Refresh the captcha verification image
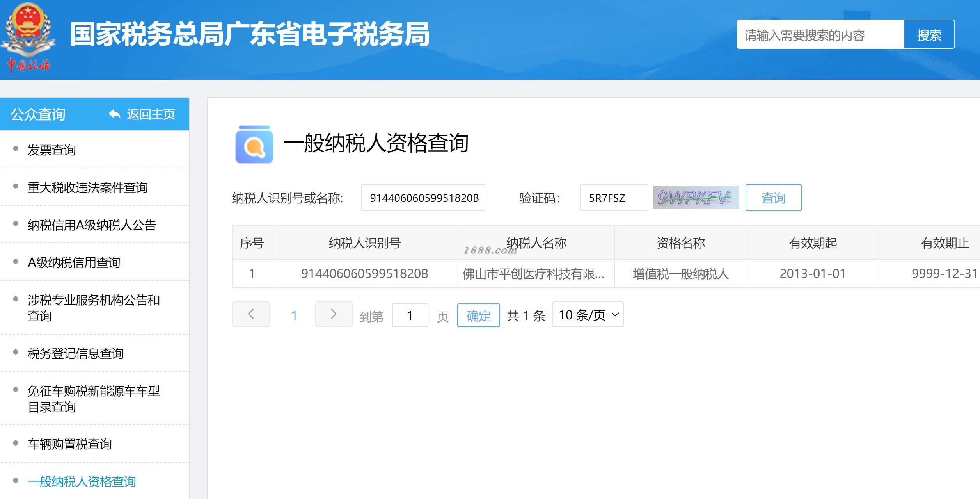The height and width of the screenshot is (499, 980). pyautogui.click(x=695, y=198)
